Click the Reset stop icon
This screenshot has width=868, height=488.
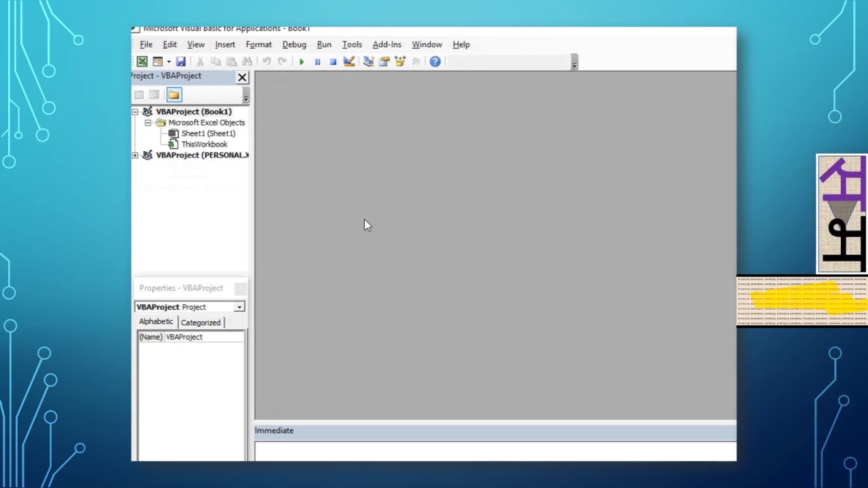coord(333,62)
